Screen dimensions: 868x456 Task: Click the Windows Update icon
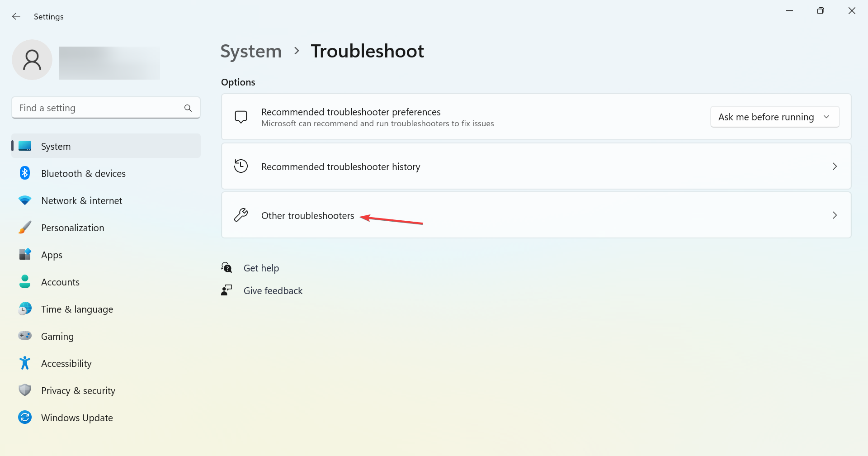coord(25,417)
